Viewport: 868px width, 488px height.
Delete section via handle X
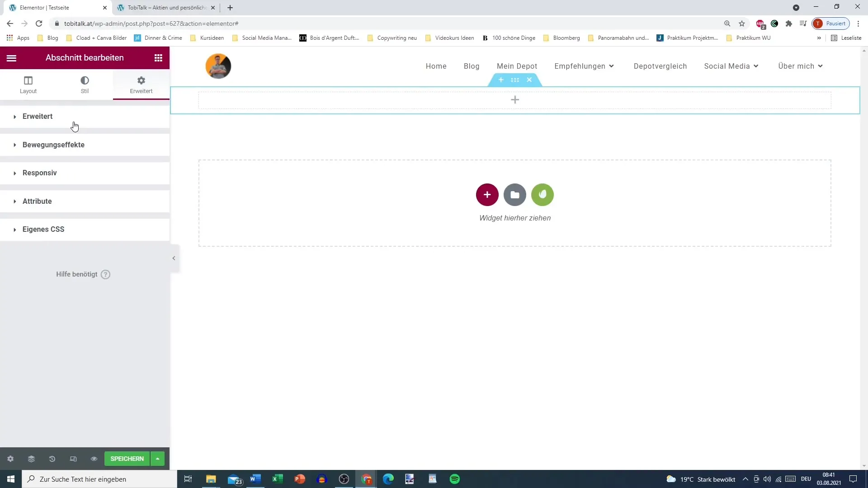(529, 80)
